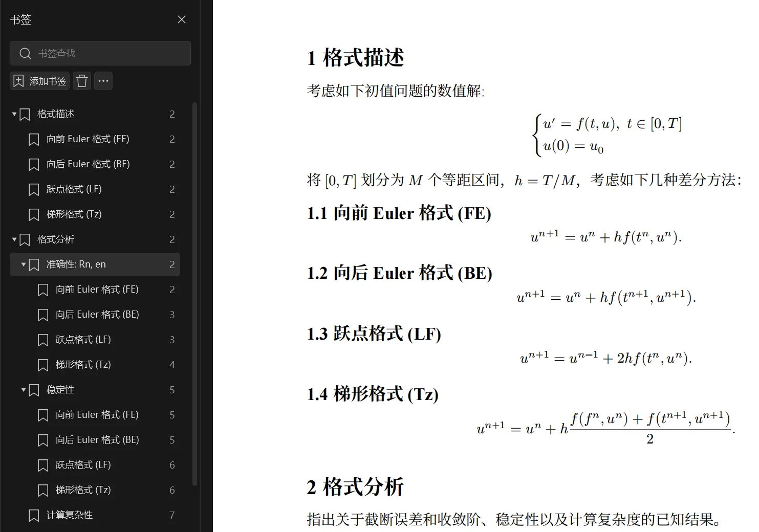Click the bookmark icon beside 准确性: Rn, en
The height and width of the screenshot is (532, 759).
coord(34,264)
